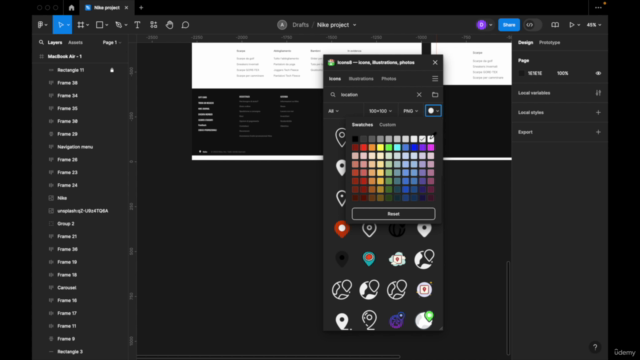640x360 pixels.
Task: Select the Hand tool
Action: point(169,25)
